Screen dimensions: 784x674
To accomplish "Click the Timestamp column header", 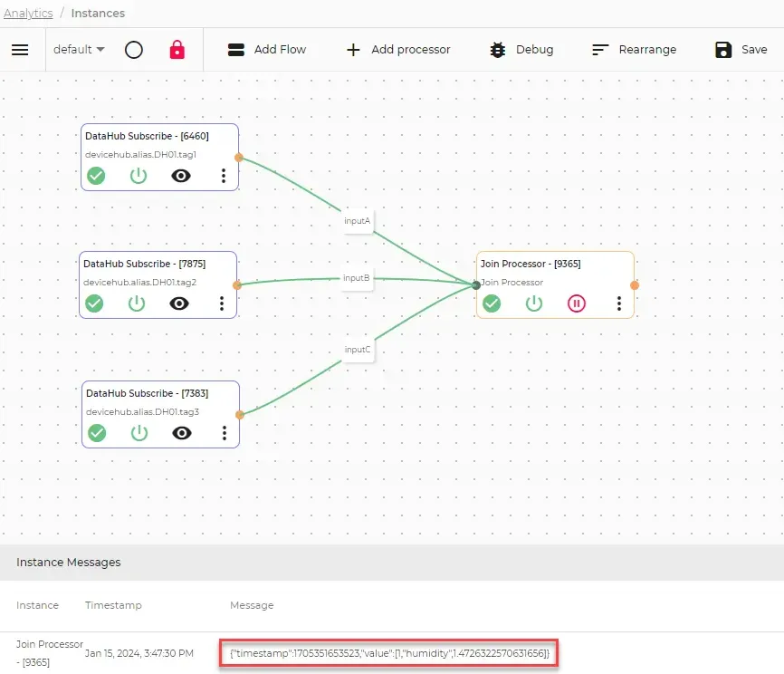I will click(113, 605).
